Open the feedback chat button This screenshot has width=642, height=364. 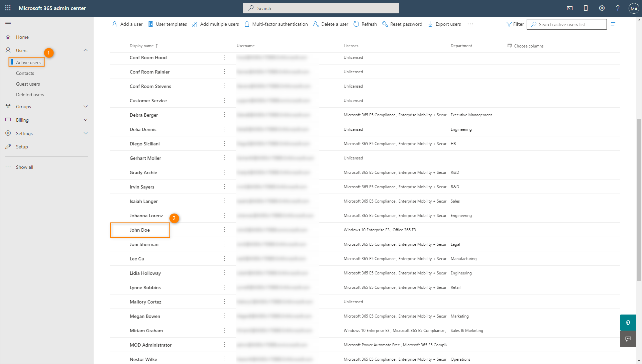(x=628, y=339)
